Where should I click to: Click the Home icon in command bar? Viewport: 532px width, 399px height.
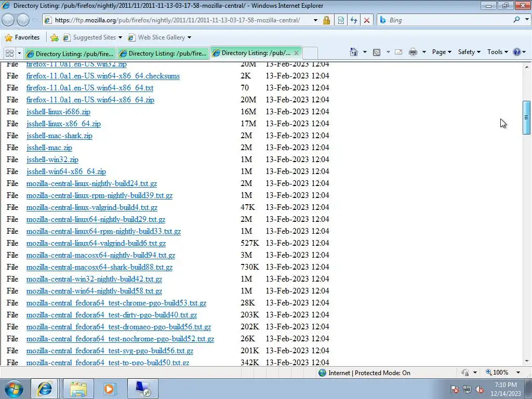(353, 52)
